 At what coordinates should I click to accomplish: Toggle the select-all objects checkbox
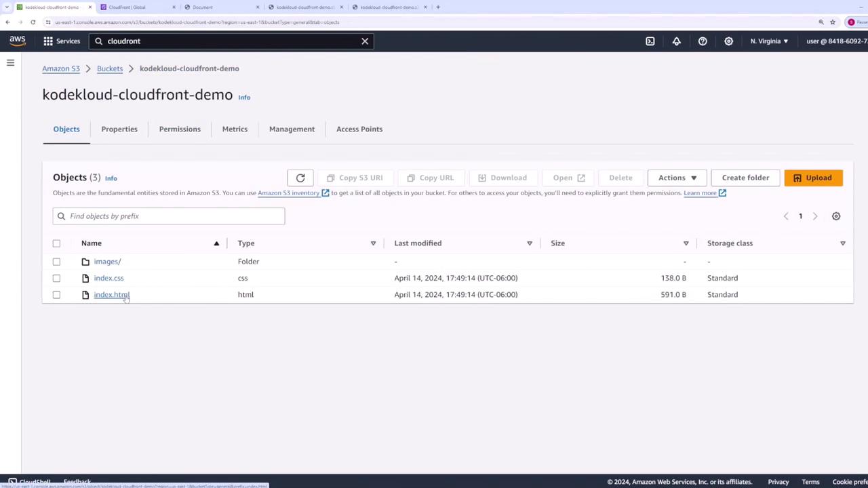(x=56, y=243)
